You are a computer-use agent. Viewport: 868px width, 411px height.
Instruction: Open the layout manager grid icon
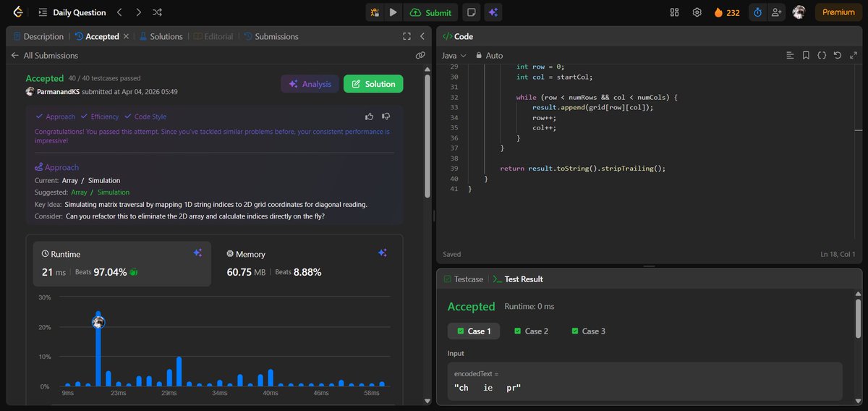click(675, 12)
